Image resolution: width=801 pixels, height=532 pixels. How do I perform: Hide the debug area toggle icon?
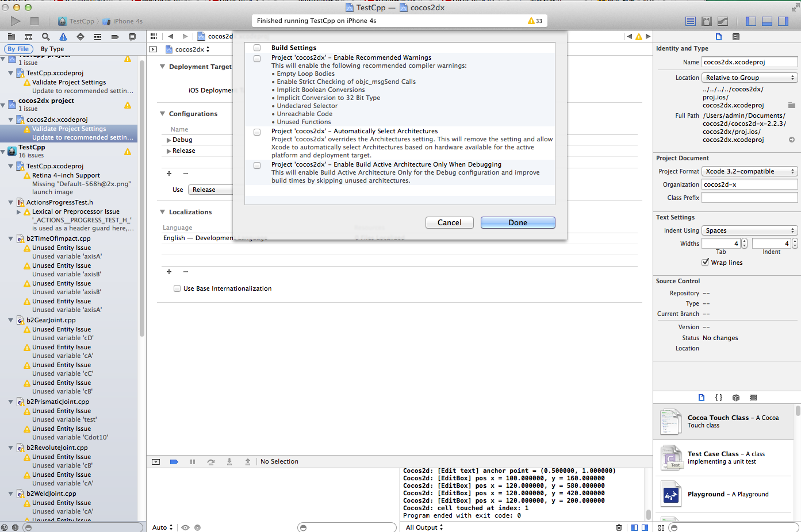tap(156, 461)
